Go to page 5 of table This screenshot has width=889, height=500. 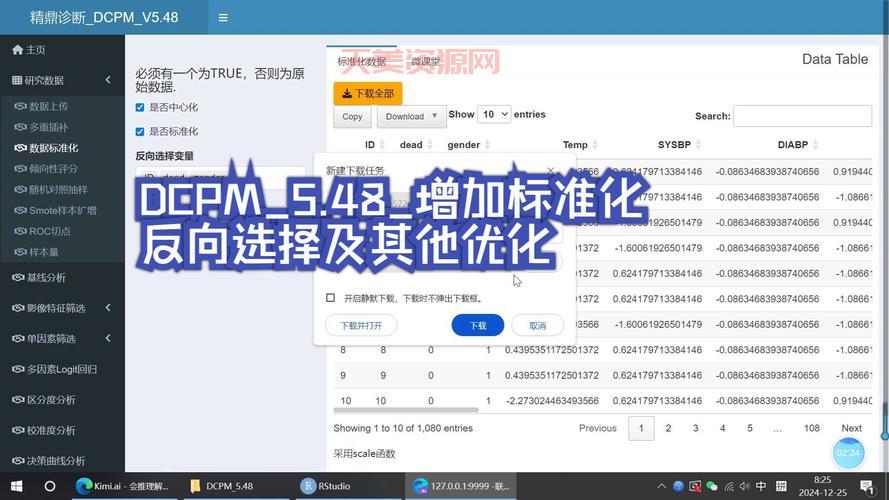(x=750, y=428)
